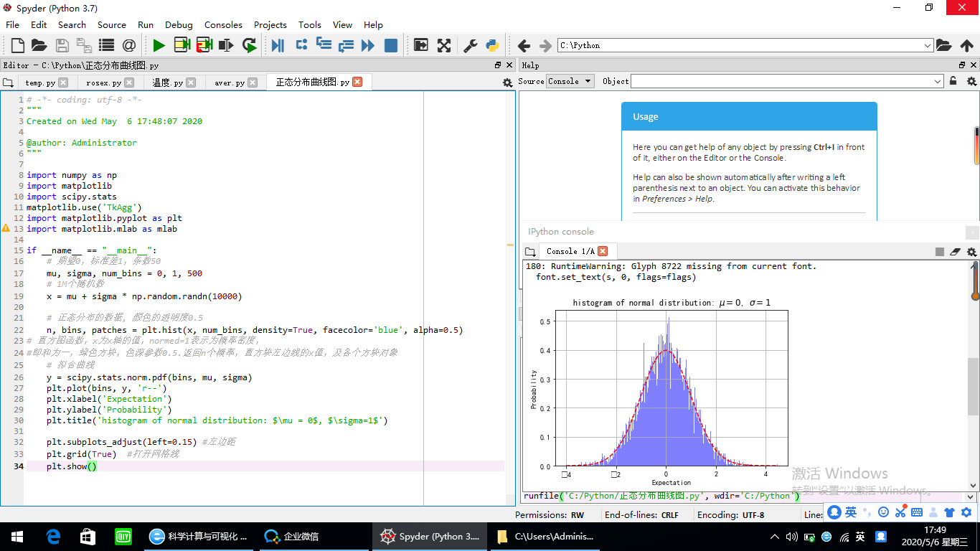Open the Python path manager icon
The width and height of the screenshot is (980, 551).
[492, 46]
